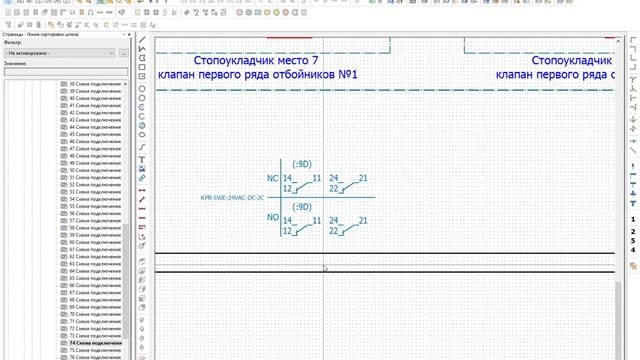The height and width of the screenshot is (360, 640).
Task: Click the canvas scroll-up arrow
Action: 618,41
